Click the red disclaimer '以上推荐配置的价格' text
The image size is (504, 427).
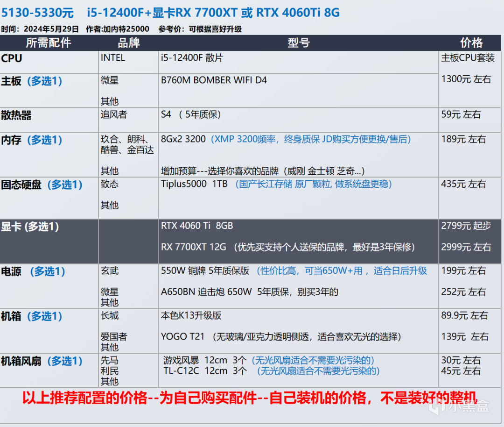coord(84,398)
